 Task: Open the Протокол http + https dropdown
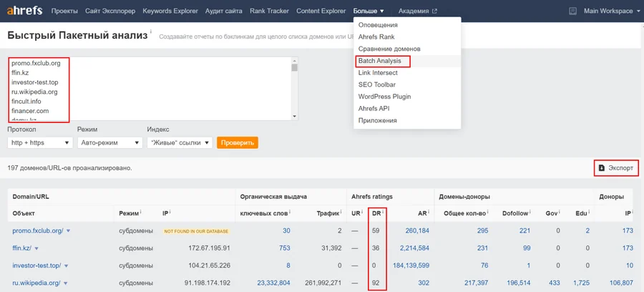(x=40, y=143)
